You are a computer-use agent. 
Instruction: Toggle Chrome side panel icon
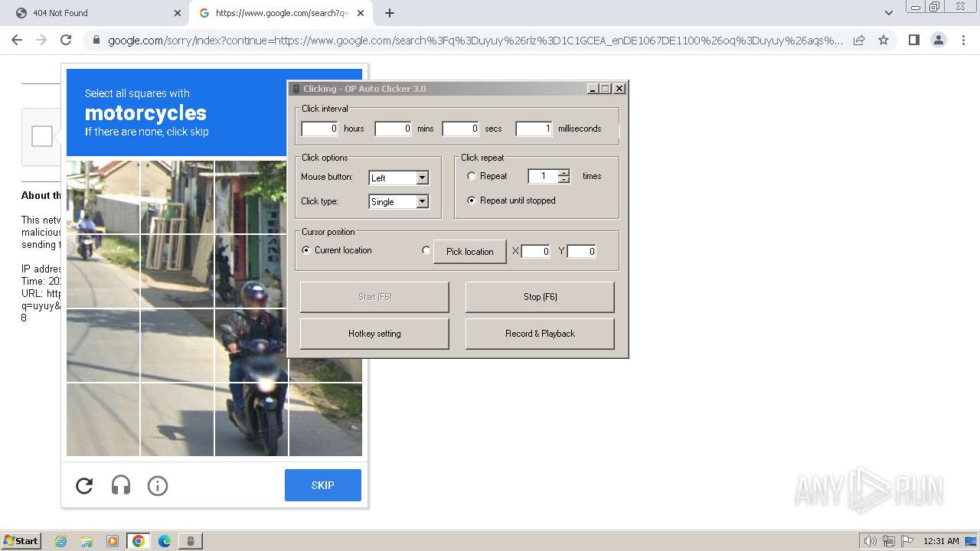point(913,40)
